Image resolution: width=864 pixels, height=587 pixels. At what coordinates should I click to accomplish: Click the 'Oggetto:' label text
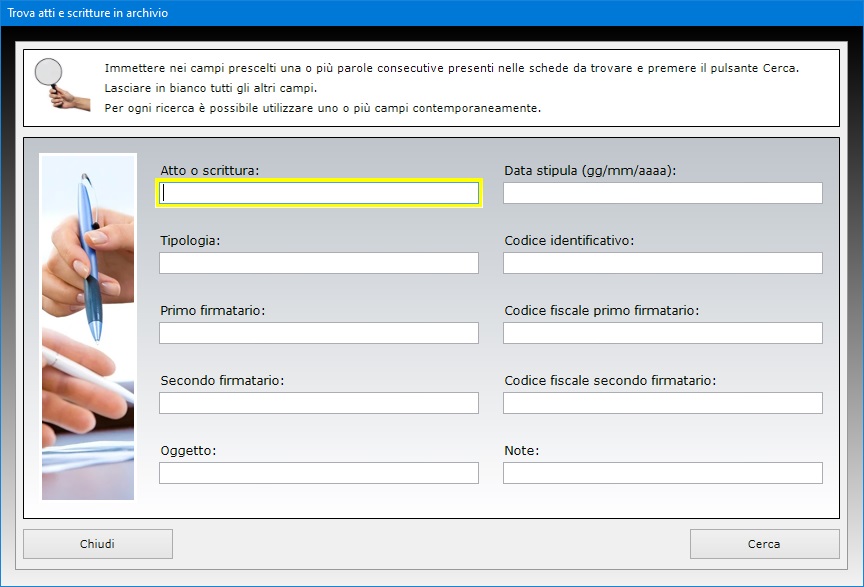[x=188, y=451]
